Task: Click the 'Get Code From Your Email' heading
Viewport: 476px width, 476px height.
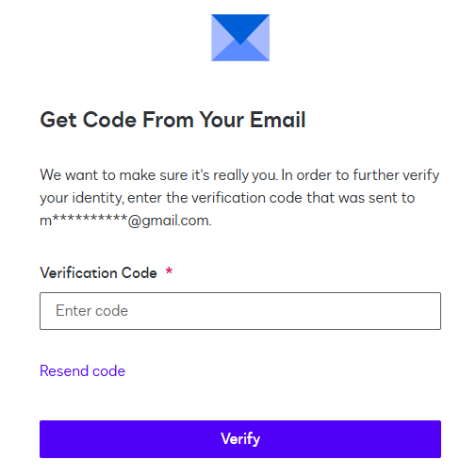Action: coord(172,120)
